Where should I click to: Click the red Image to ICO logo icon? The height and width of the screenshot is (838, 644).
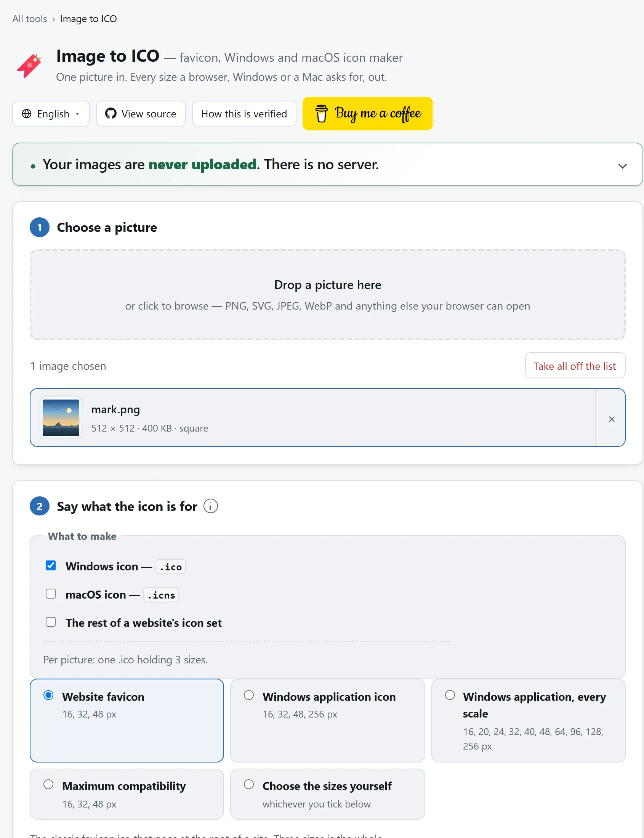(x=29, y=66)
